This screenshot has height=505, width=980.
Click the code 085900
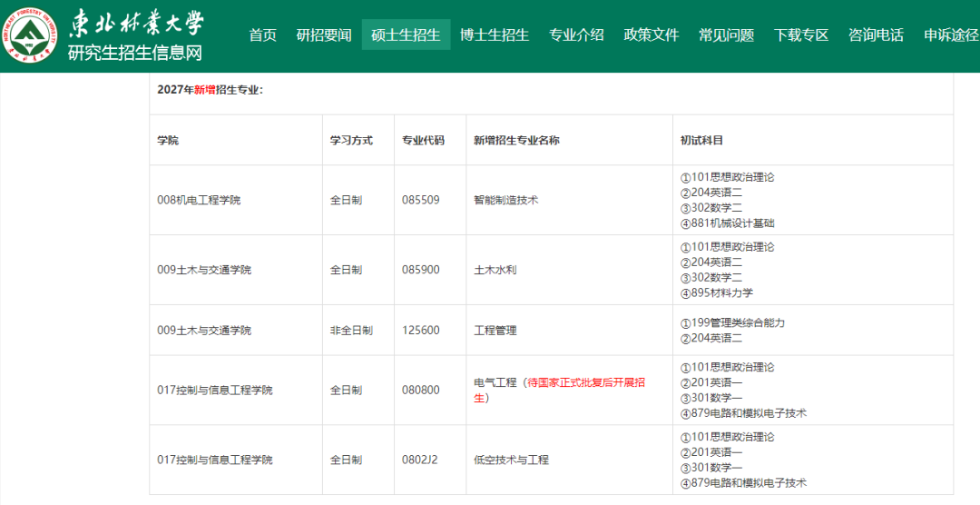(421, 271)
